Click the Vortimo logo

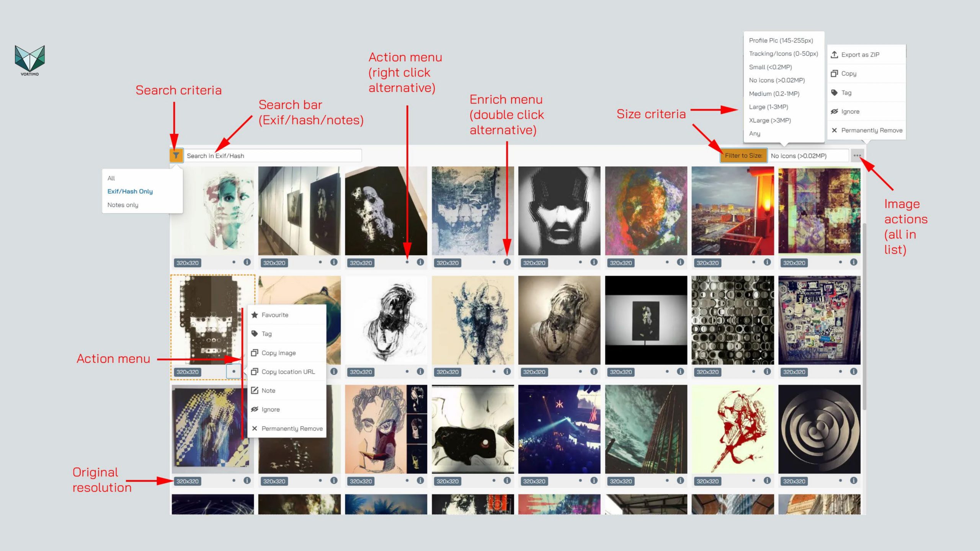tap(30, 60)
